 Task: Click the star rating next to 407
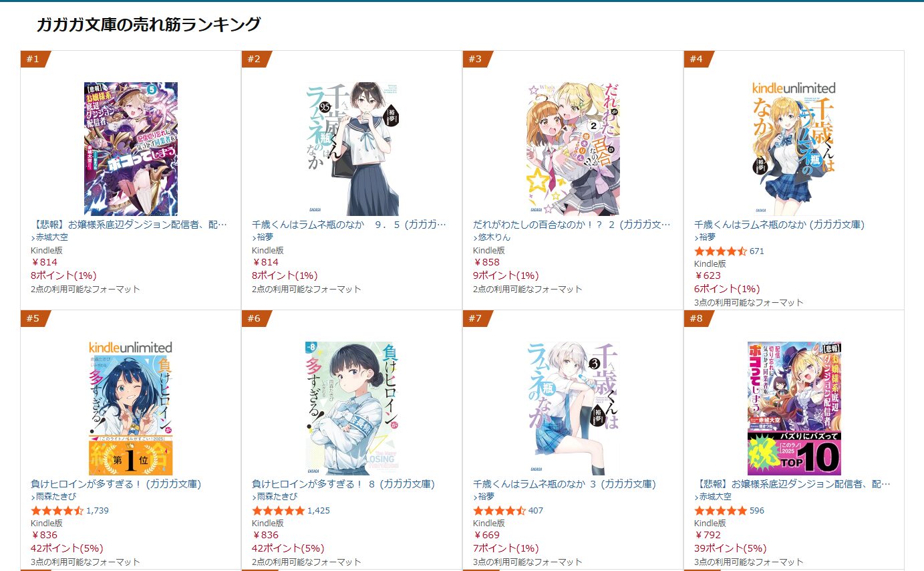(499, 511)
